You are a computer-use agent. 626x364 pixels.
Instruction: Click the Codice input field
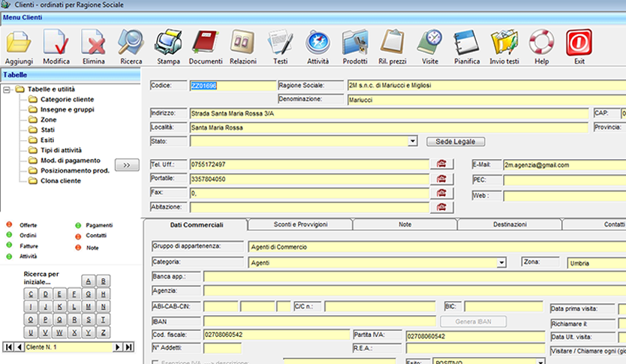click(233, 86)
